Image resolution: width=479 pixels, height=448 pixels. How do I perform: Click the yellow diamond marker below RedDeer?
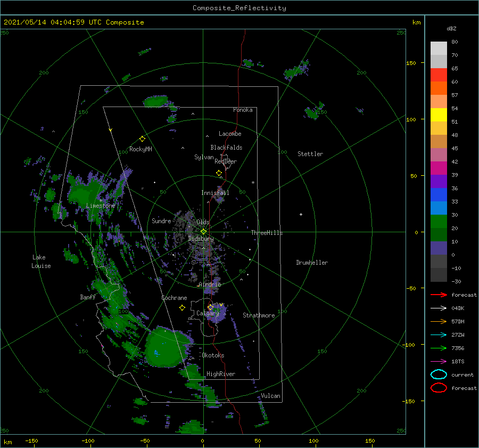point(219,173)
